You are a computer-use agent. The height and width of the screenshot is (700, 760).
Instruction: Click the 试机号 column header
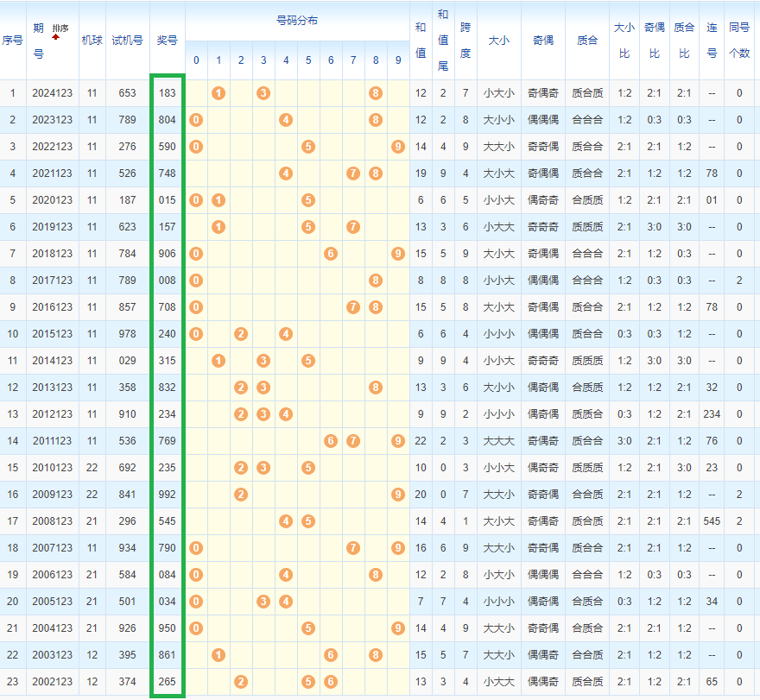click(127, 41)
